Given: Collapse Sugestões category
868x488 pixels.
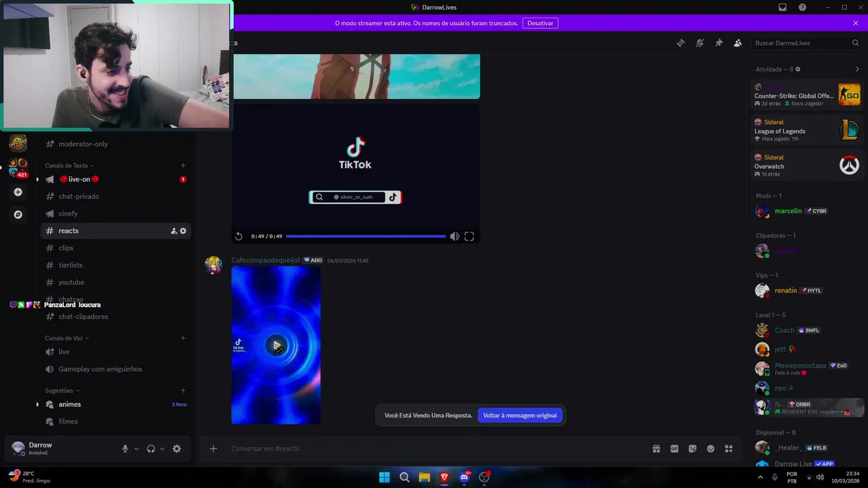Looking at the screenshot, I should 62,390.
